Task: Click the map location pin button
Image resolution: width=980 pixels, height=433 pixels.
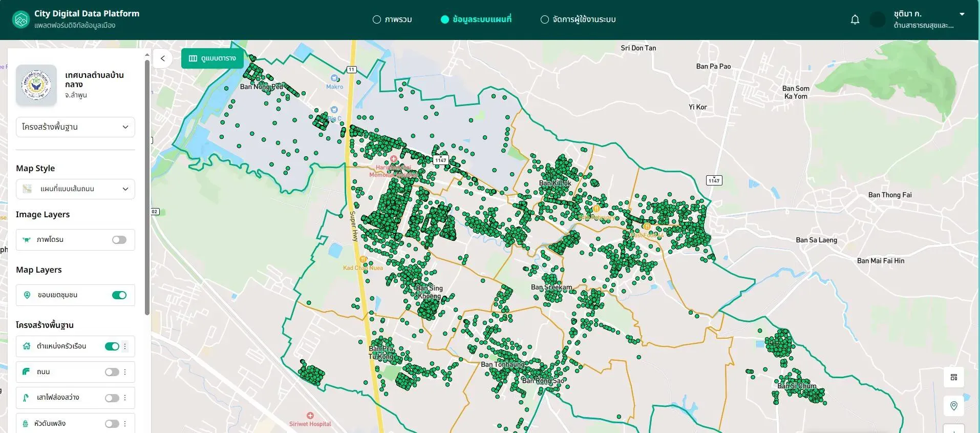Action: 953,406
